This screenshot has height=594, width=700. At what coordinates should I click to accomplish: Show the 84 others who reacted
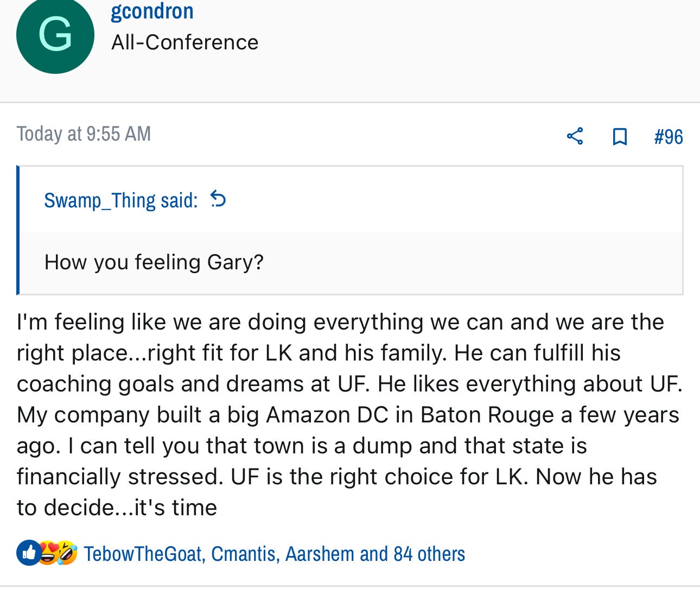coord(429,554)
